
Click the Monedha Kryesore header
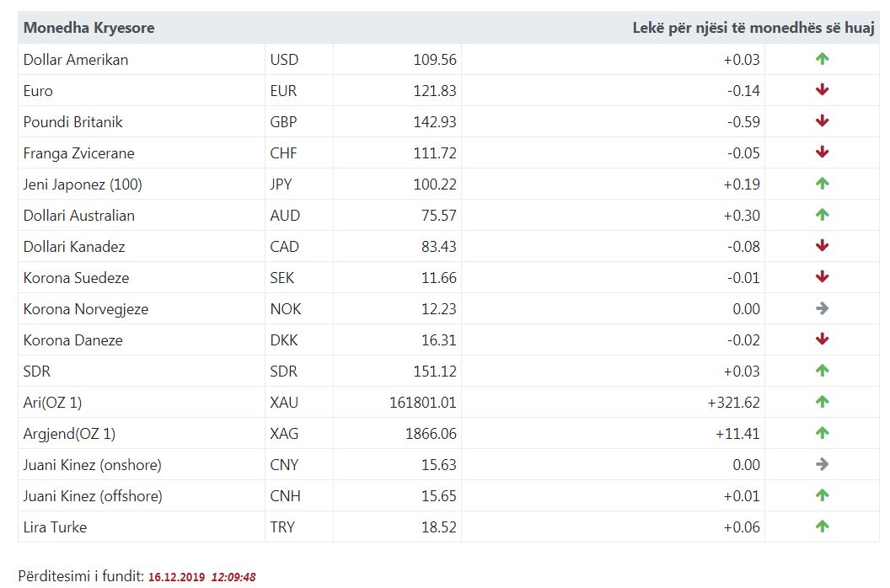click(88, 28)
